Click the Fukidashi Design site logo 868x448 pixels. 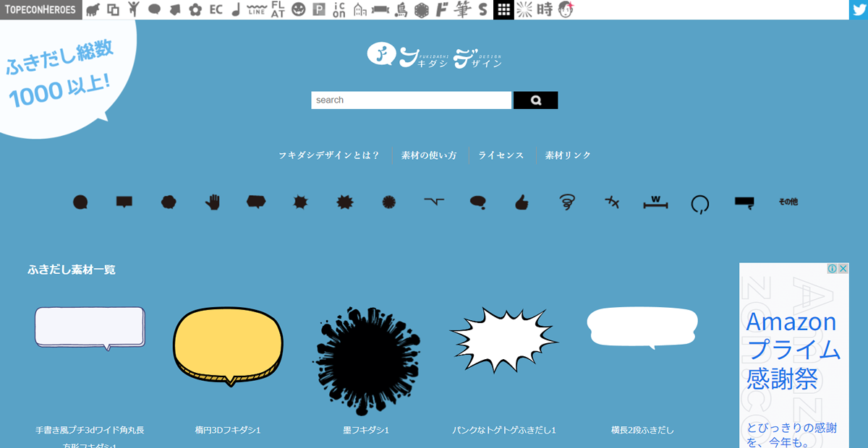pos(434,55)
